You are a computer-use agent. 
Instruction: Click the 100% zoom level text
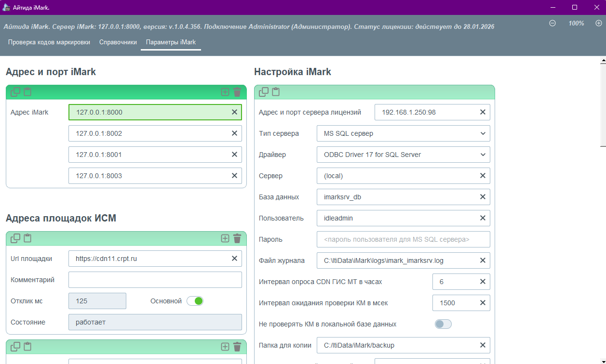[576, 23]
